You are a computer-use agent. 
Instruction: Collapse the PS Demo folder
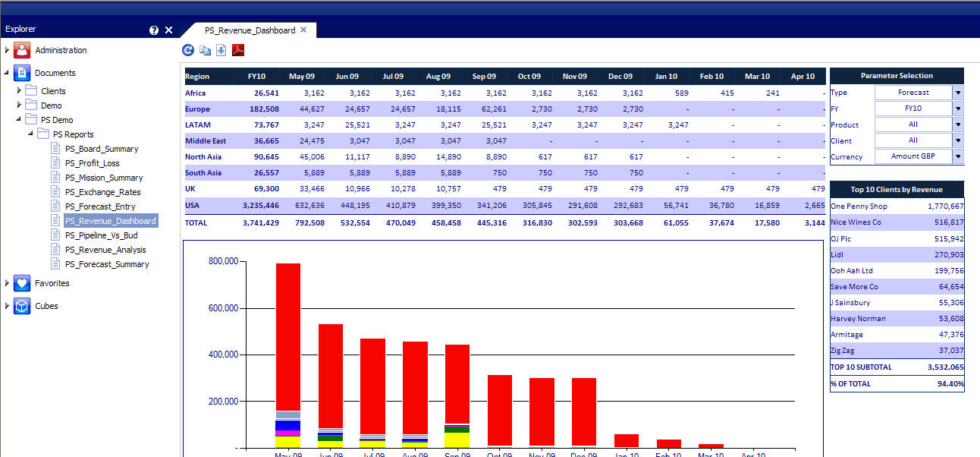tap(19, 120)
